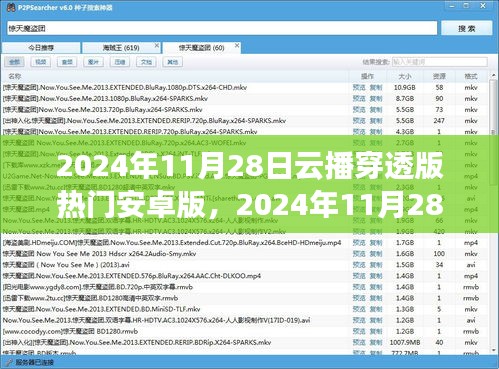Preview the 8.7GB 1080p SPARKS result
The width and height of the screenshot is (499, 369).
(359, 99)
